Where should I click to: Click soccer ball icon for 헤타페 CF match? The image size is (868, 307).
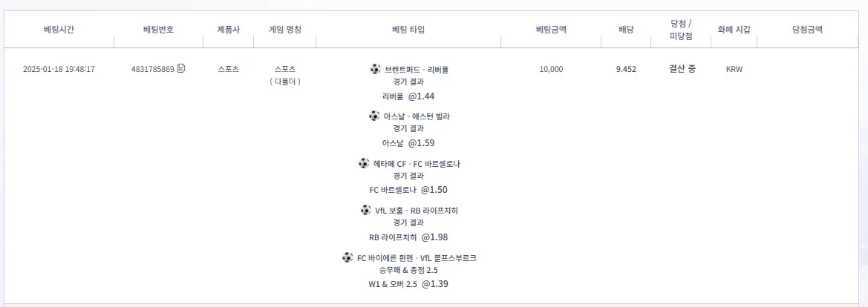click(364, 162)
